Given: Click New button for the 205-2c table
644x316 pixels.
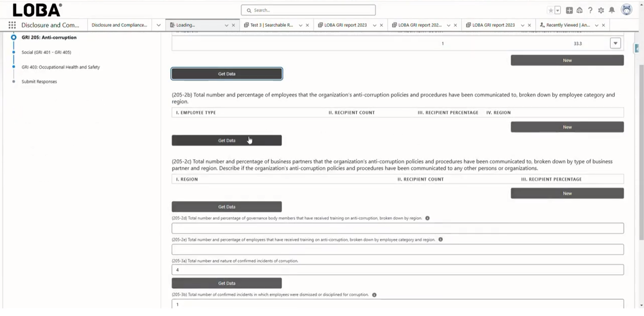Looking at the screenshot, I should pyautogui.click(x=567, y=194).
